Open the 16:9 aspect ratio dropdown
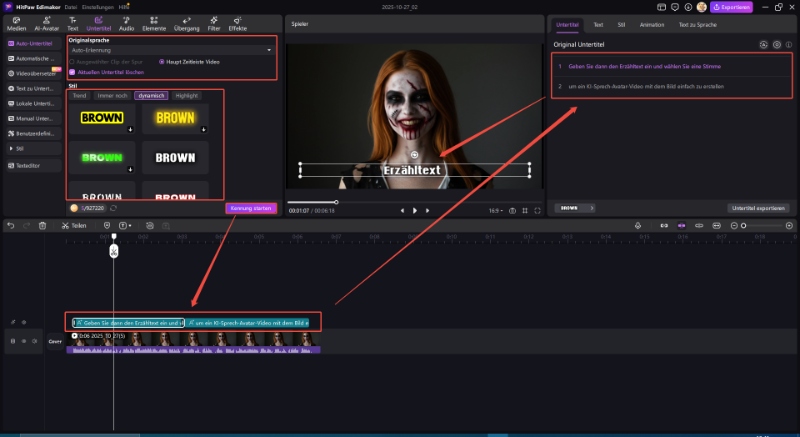 pos(495,211)
